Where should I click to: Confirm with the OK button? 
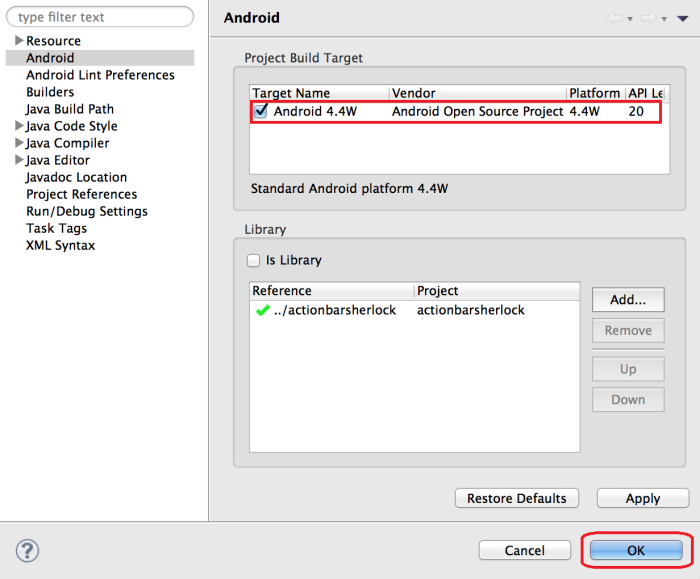click(x=636, y=550)
